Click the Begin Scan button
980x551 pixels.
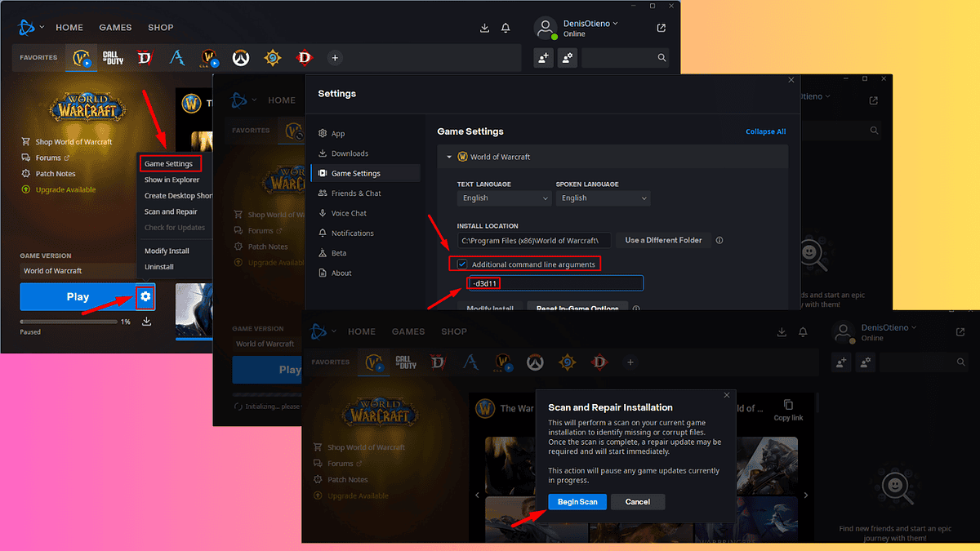tap(577, 501)
